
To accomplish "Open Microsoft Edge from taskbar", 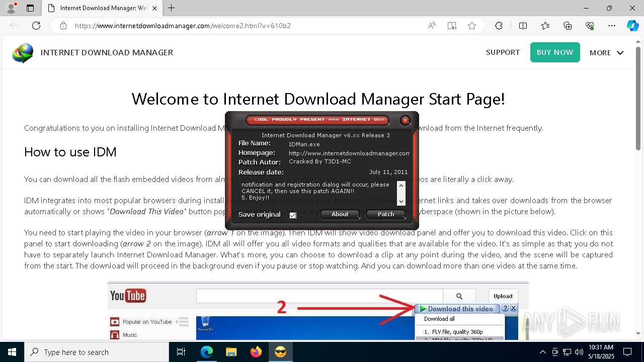I will [x=207, y=352].
